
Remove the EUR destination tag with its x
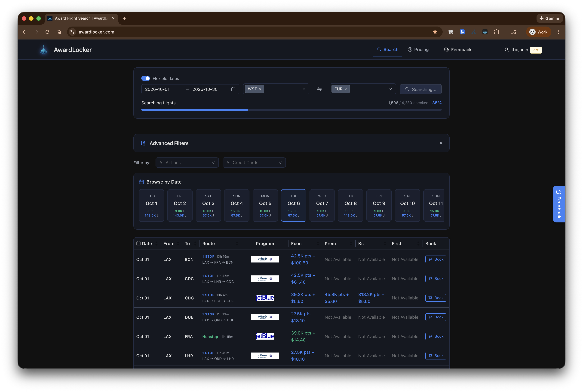346,89
